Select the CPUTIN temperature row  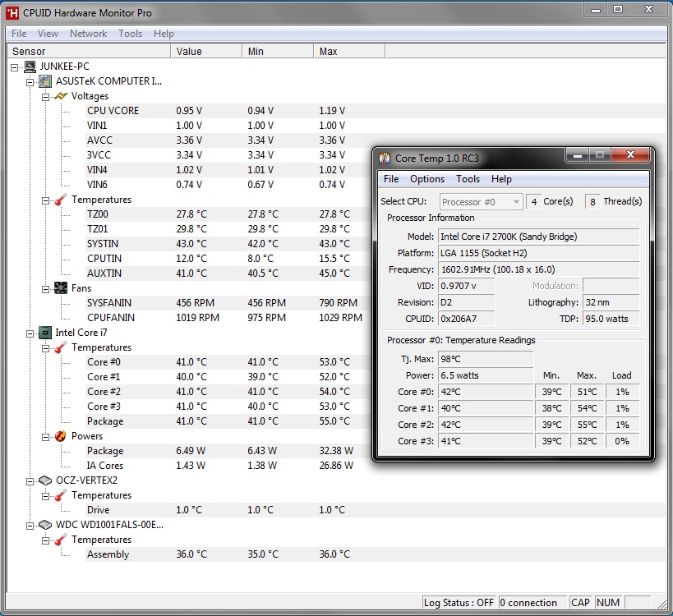228,259
